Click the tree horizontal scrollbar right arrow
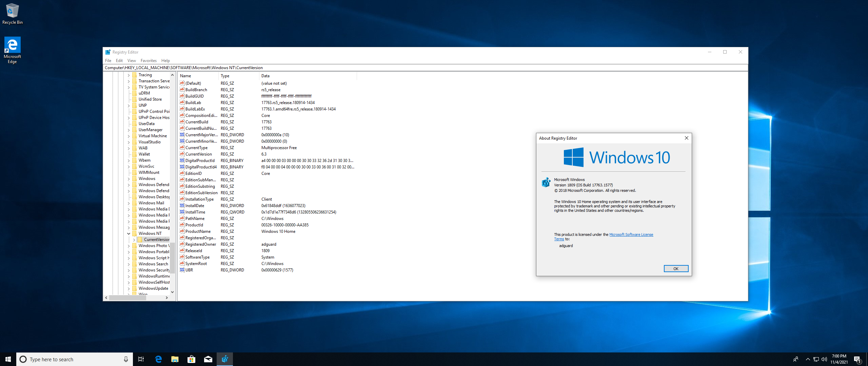This screenshot has height=366, width=868. pyautogui.click(x=167, y=298)
